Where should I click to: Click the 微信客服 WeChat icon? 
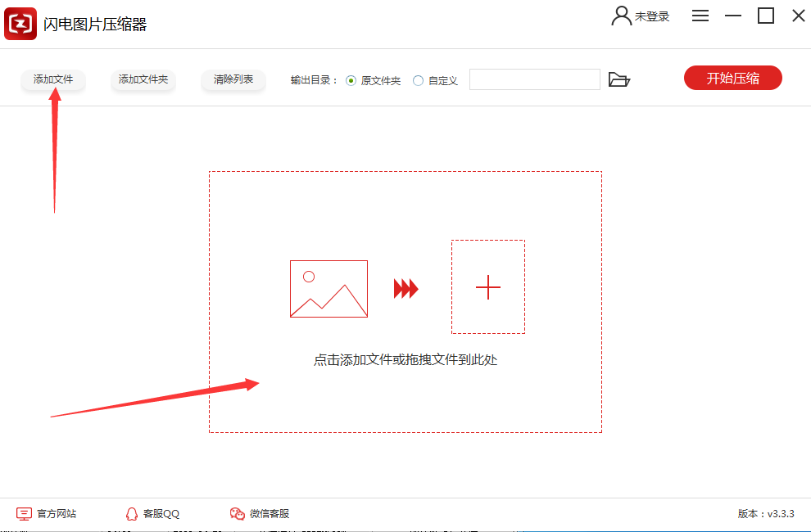pyautogui.click(x=237, y=513)
